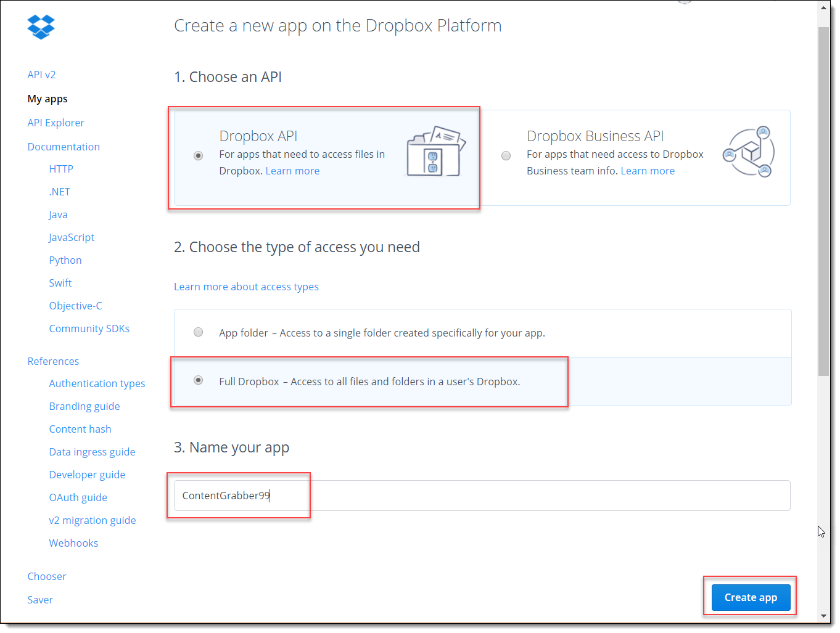
Task: Click the 'Create a new app' page title
Action: [337, 26]
